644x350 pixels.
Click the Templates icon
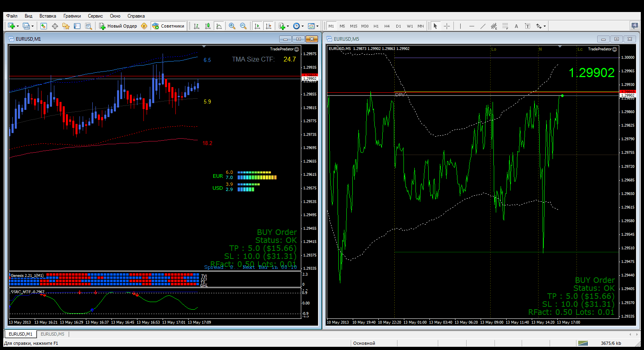pyautogui.click(x=312, y=26)
